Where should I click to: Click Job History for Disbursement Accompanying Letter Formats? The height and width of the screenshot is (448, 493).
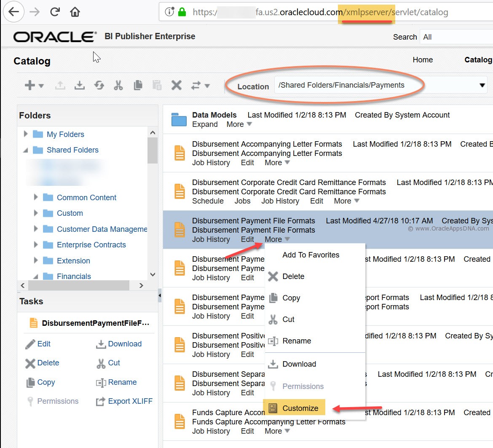pyautogui.click(x=211, y=163)
